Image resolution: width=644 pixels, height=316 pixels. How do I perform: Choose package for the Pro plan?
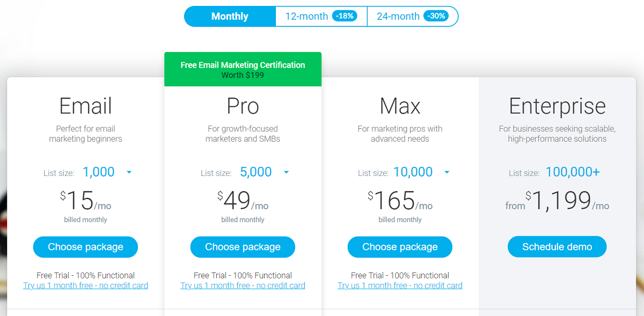coord(243,247)
